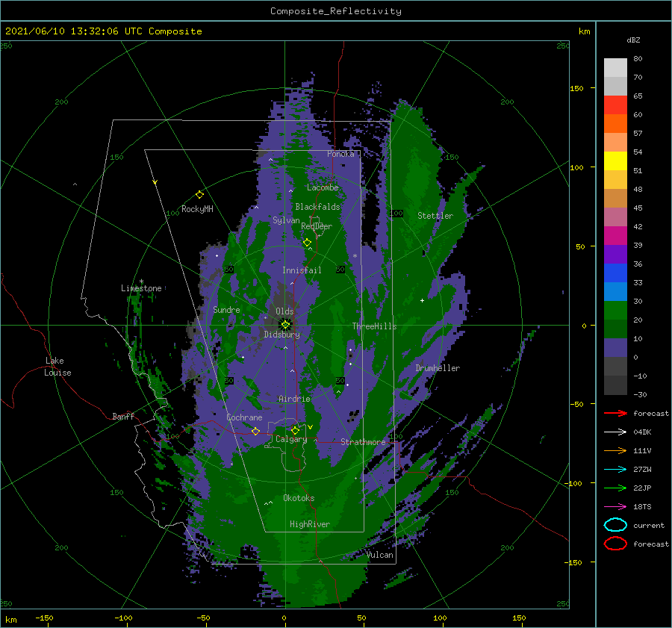Select the orange 111V arrow icon

[615, 450]
